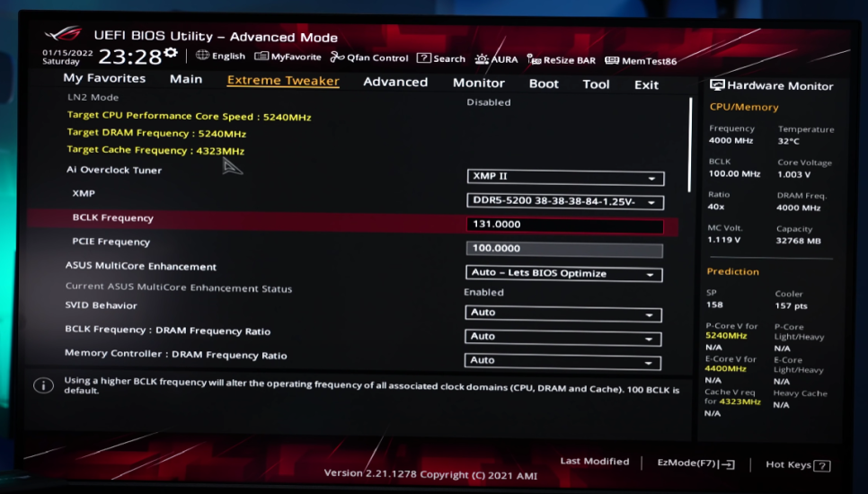Select the BCLK Frequency row label

(x=112, y=217)
